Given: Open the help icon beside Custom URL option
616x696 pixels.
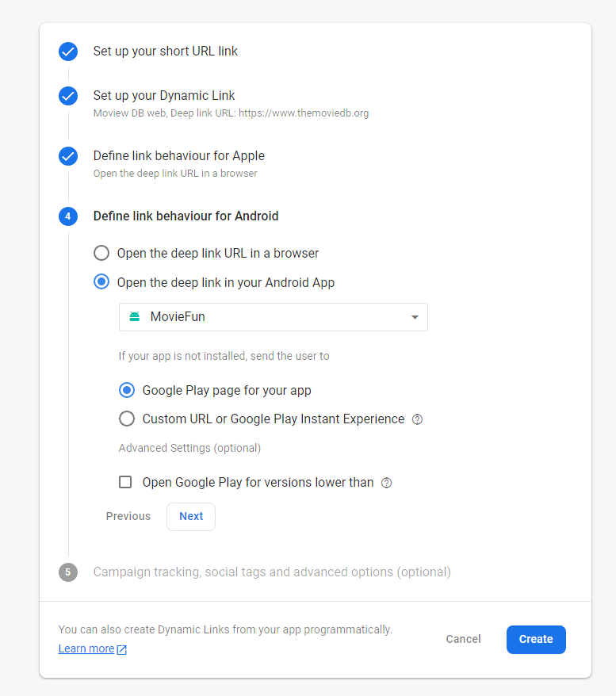Looking at the screenshot, I should click(x=417, y=419).
